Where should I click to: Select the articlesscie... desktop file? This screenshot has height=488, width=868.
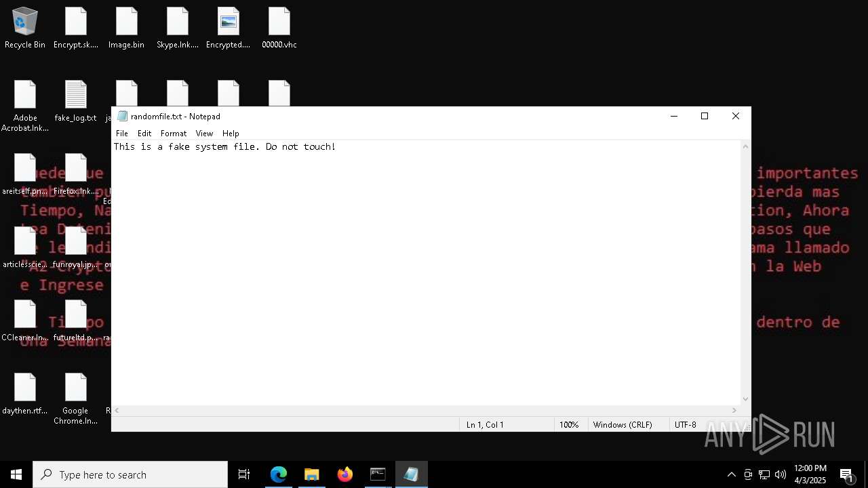pyautogui.click(x=25, y=248)
